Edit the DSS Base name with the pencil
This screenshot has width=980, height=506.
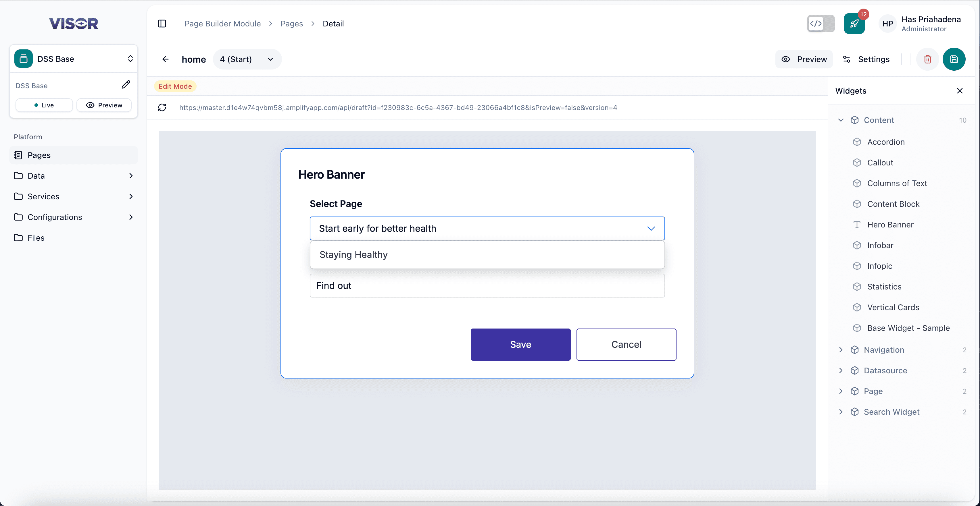(126, 84)
